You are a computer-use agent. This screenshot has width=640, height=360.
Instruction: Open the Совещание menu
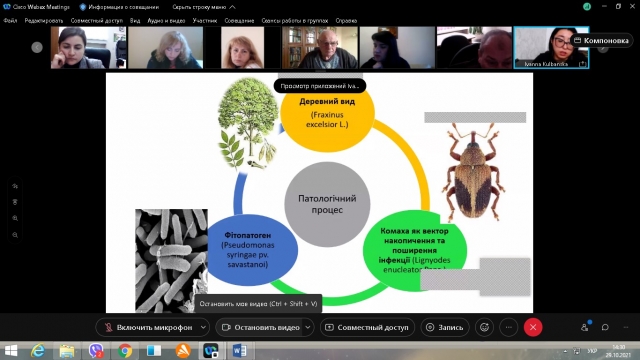(x=239, y=20)
